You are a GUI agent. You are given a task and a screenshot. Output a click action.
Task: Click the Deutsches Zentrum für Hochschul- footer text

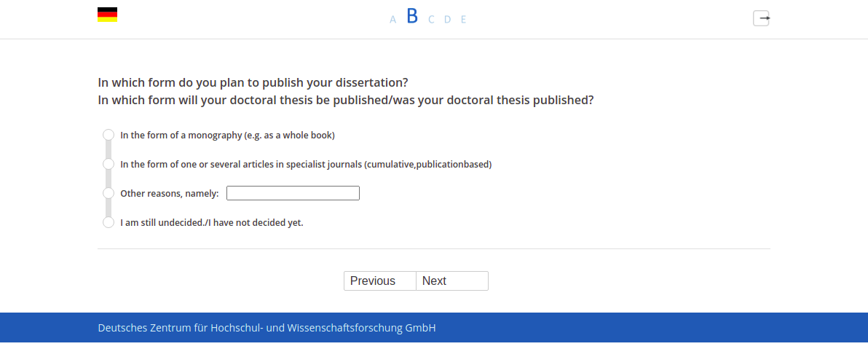pos(267,328)
